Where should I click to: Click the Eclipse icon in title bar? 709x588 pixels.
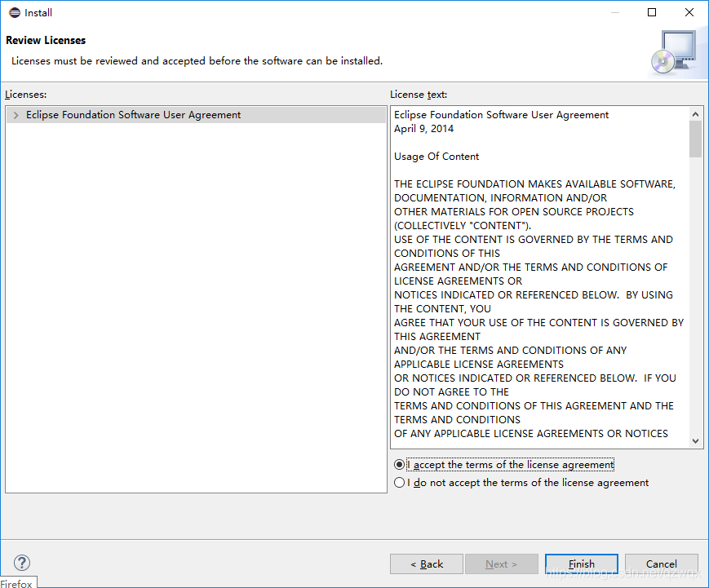[15, 13]
